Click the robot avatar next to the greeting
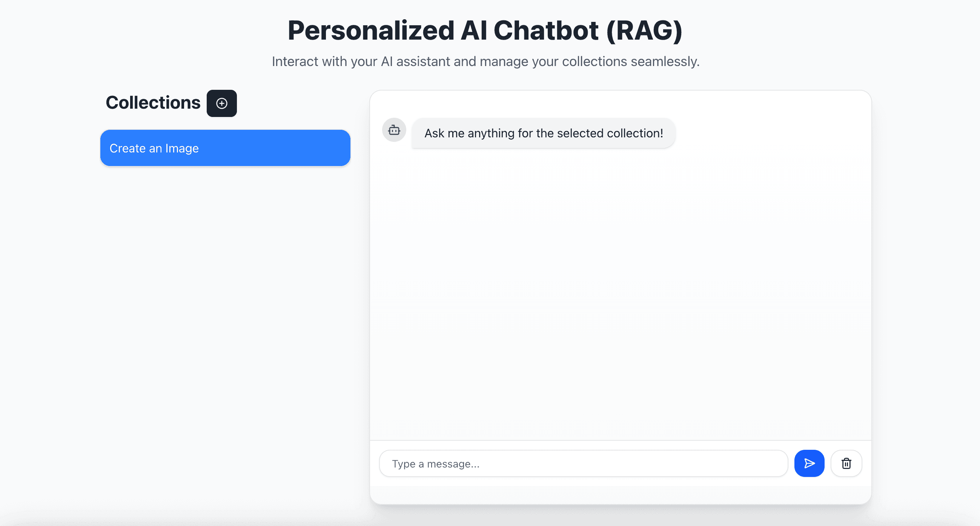 point(394,130)
